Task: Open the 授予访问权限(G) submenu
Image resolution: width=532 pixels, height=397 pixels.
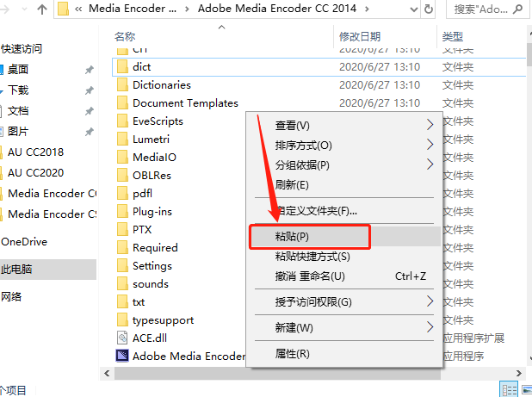Action: point(344,301)
